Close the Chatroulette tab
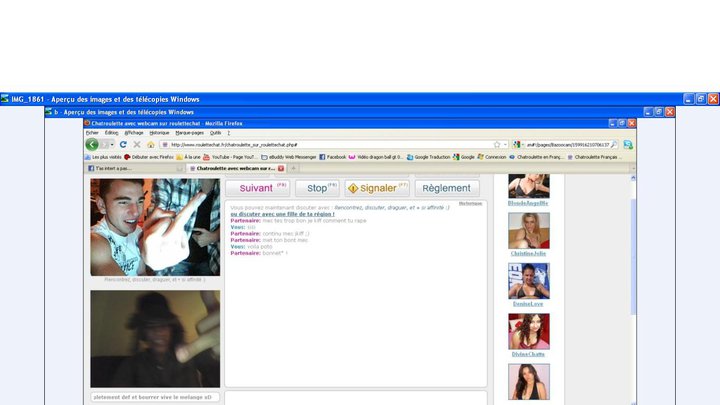Viewport: 720px width, 405px height. [281, 169]
